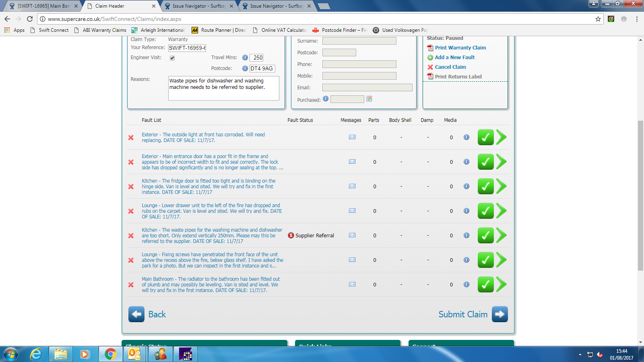
Task: Open messages envelope for main entrance door fault
Action: click(352, 162)
